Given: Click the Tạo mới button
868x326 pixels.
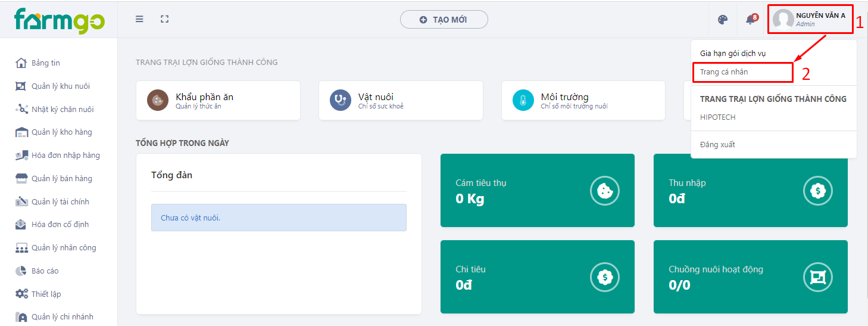Looking at the screenshot, I should 444,20.
